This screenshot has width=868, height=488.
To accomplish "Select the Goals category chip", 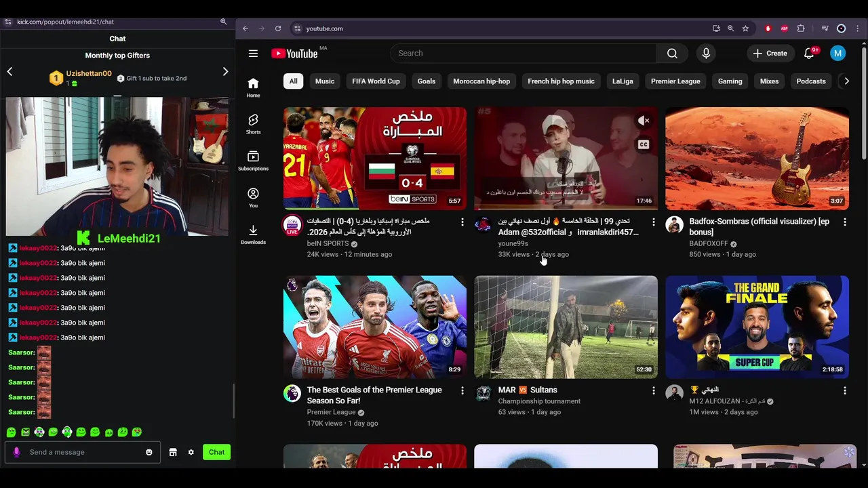I will [427, 81].
